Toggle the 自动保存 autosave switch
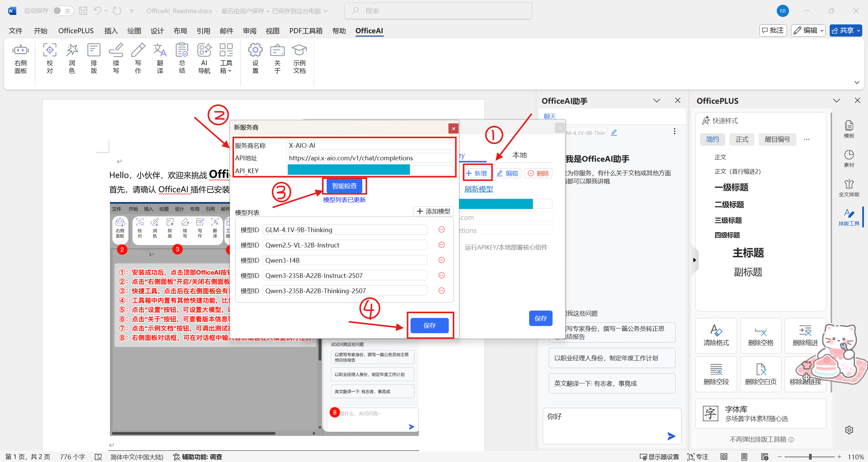Viewport: 868px width, 462px height. tap(63, 11)
